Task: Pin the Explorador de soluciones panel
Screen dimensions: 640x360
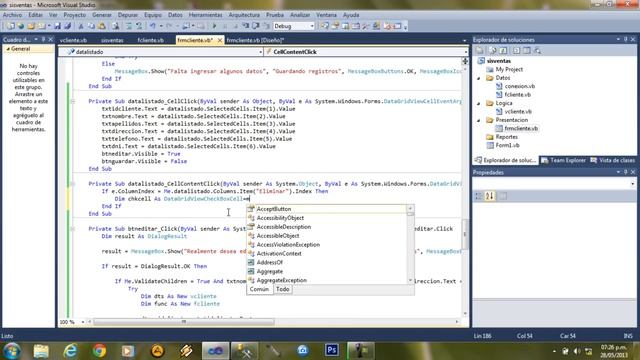Action: click(625, 40)
